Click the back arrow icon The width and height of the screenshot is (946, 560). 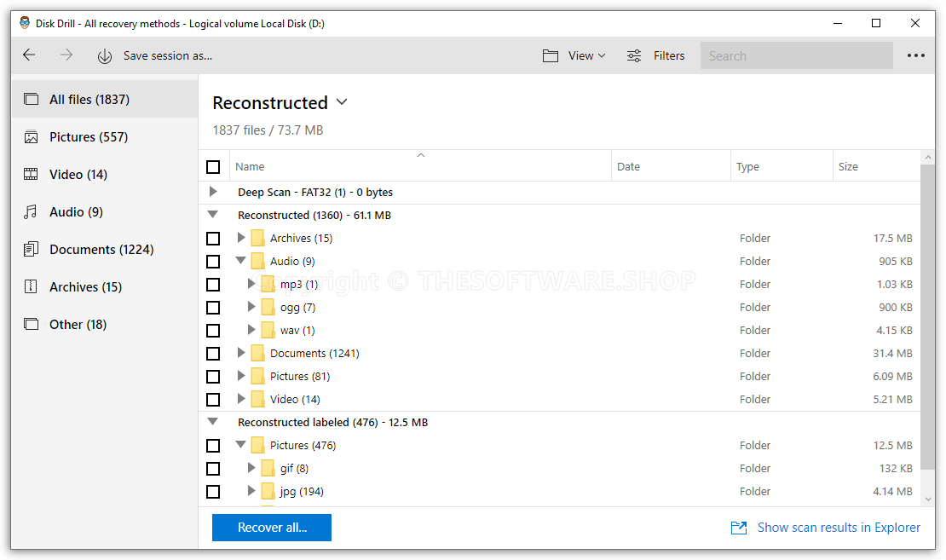(x=29, y=55)
